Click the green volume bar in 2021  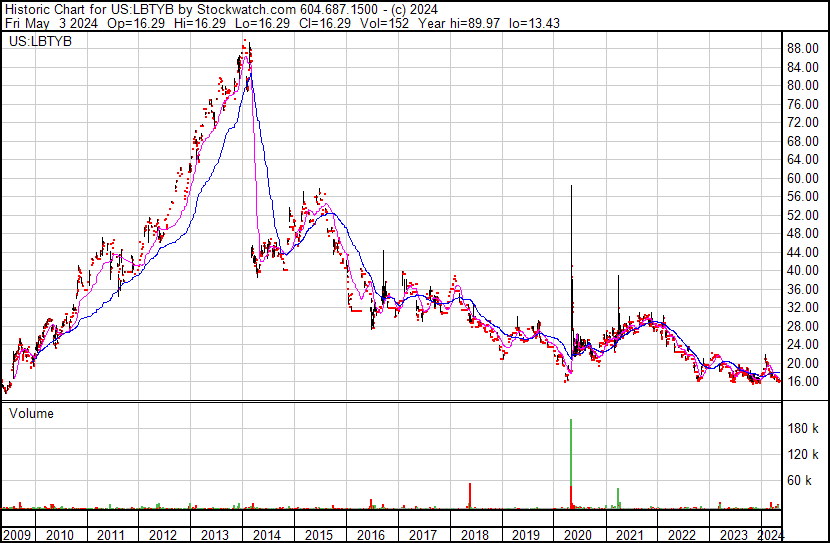[619, 498]
